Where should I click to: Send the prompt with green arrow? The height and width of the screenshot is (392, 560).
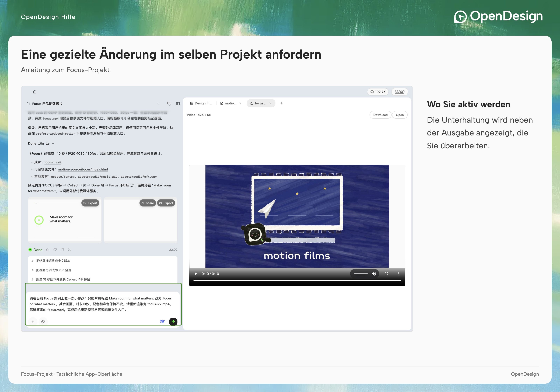173,321
